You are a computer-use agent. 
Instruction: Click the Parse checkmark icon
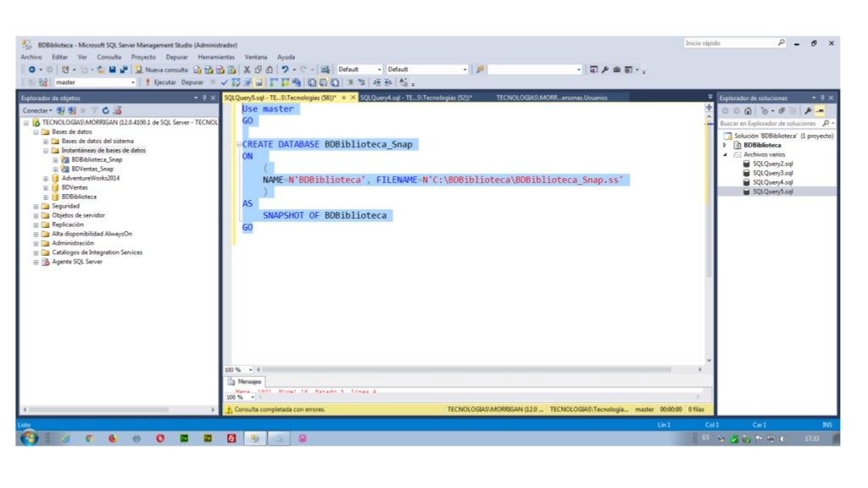pos(224,82)
